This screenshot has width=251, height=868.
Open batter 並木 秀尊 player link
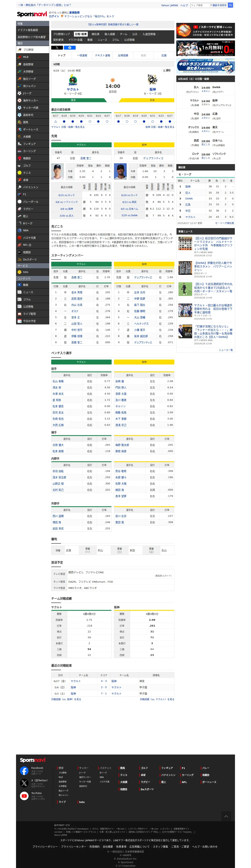[x=77, y=292]
